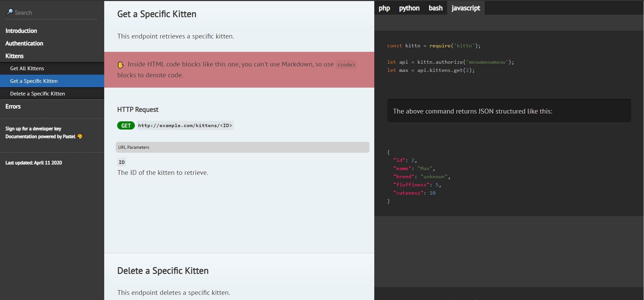The image size is (644, 300).
Task: Click the hand warning icon in red notice
Action: pos(121,65)
